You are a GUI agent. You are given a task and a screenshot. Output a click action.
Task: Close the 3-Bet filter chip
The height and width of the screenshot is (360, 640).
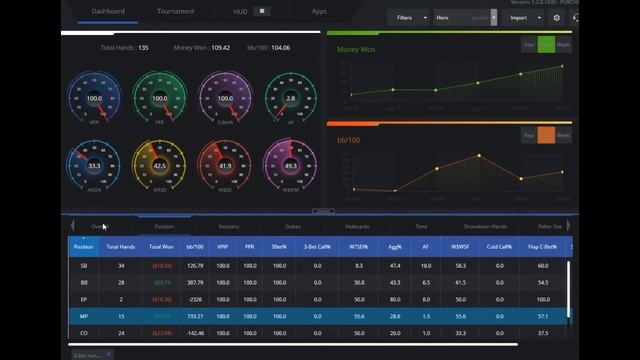[109, 355]
